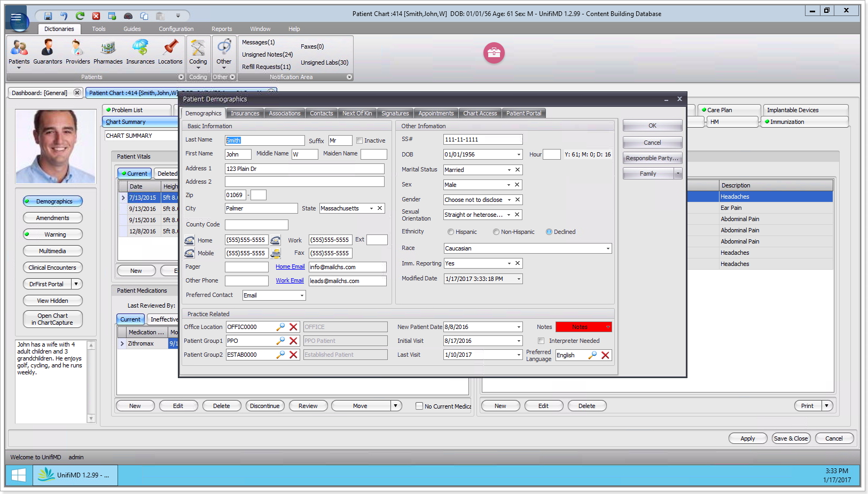The width and height of the screenshot is (868, 494).
Task: Click the Undo arrow icon
Action: [x=64, y=16]
